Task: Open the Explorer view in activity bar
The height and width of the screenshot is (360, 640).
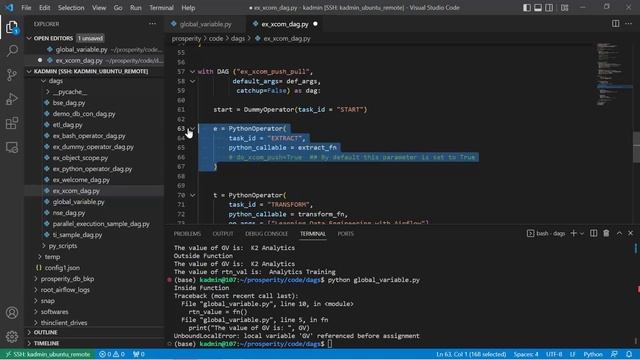Action: coord(12,27)
